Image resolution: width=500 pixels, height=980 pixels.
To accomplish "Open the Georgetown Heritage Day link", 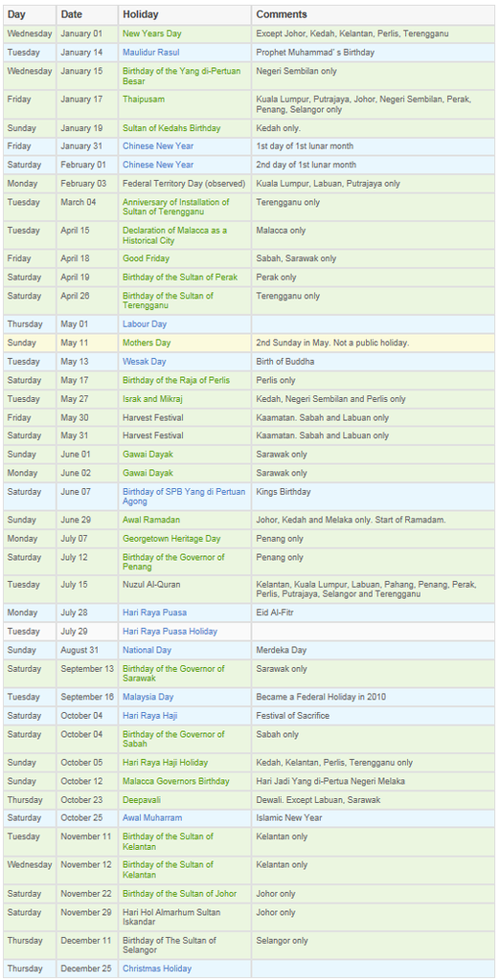I will pos(171,539).
